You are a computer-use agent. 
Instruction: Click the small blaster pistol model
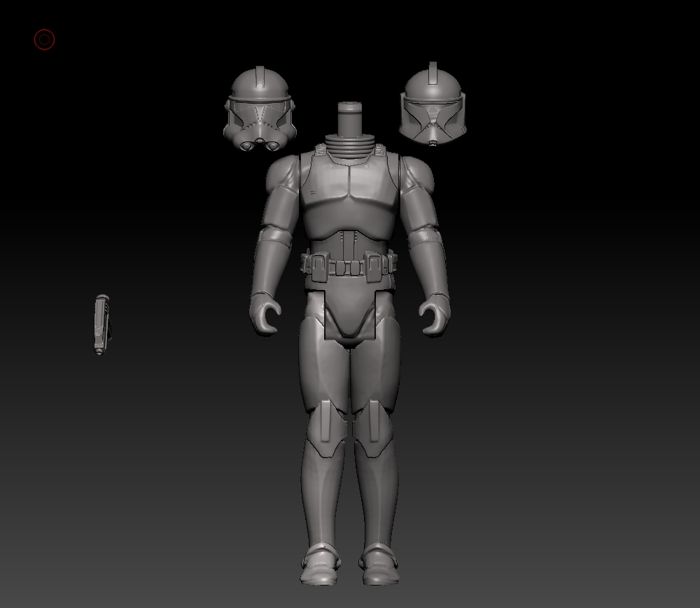click(101, 325)
